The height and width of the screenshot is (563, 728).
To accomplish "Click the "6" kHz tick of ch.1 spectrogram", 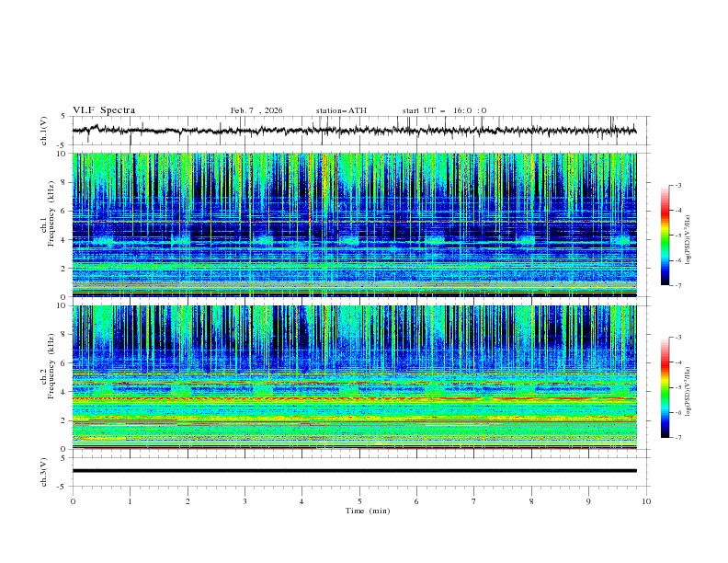I will (65, 211).
